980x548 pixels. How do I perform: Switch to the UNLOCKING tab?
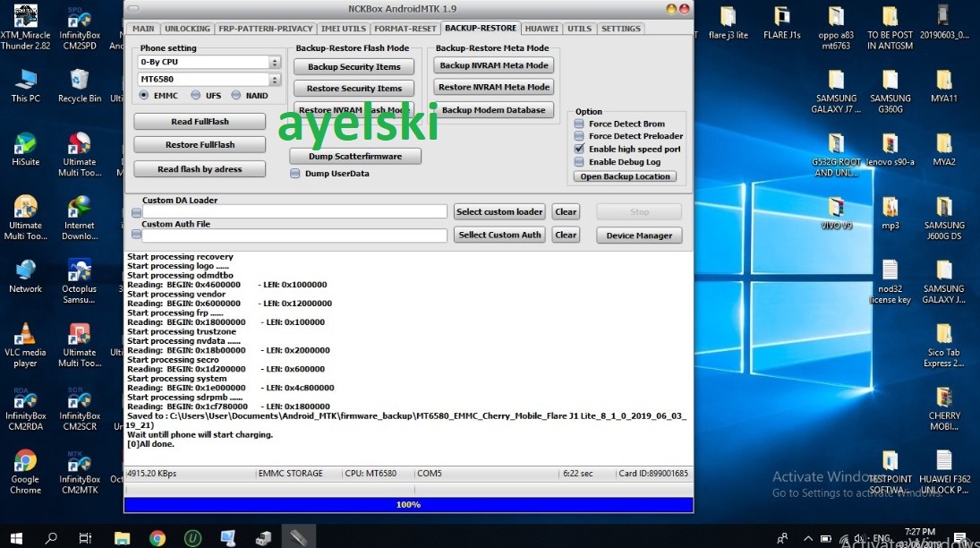(187, 29)
